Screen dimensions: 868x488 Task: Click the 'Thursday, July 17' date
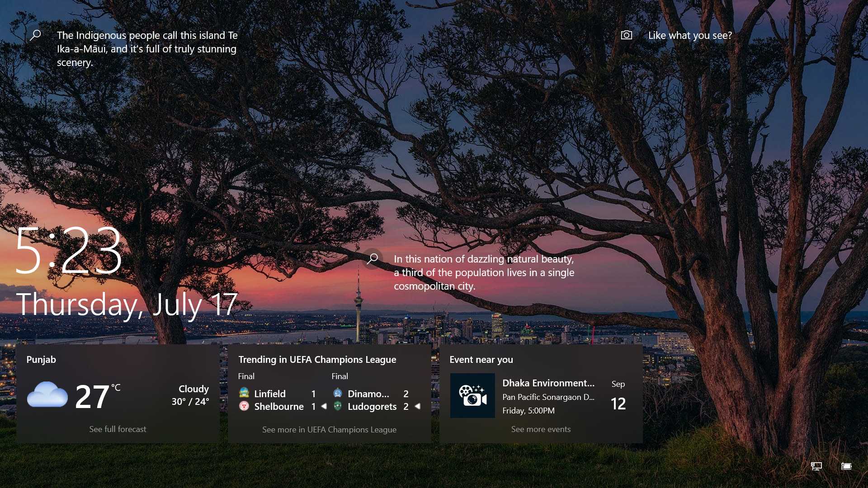pos(127,304)
